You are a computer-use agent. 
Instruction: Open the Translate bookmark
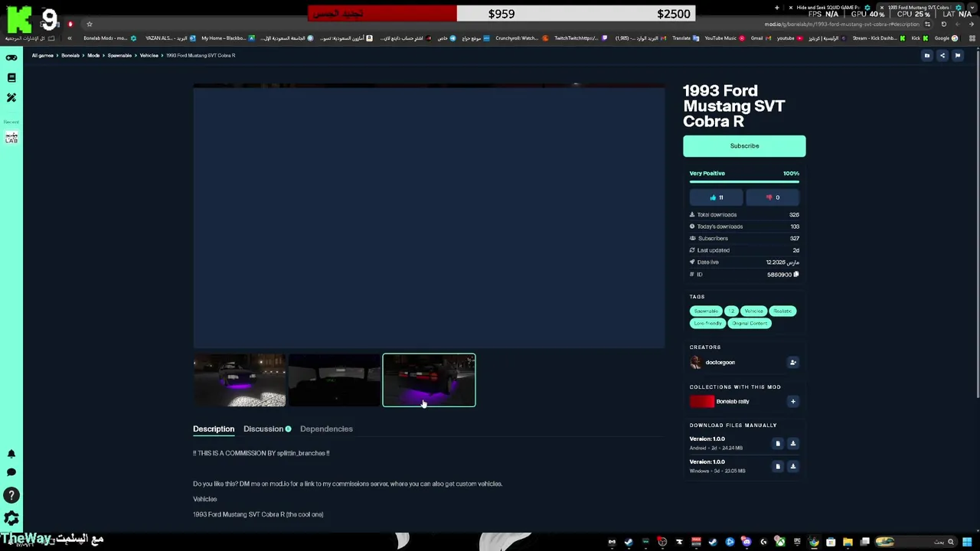(x=685, y=38)
